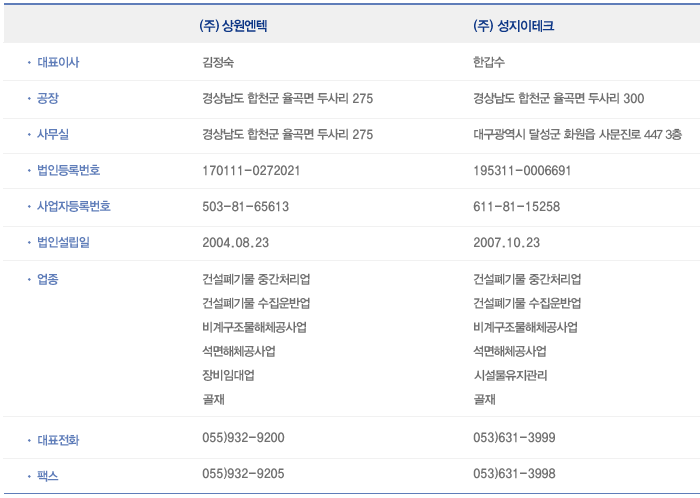700x498 pixels.
Task: Select the 대표이사 row label
Action: (58, 62)
